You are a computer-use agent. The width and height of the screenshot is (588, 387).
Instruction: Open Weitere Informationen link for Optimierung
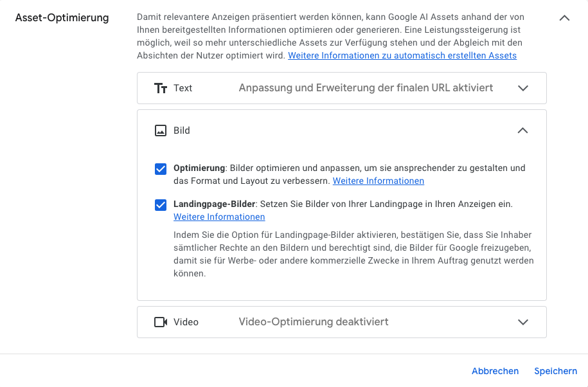pos(379,181)
